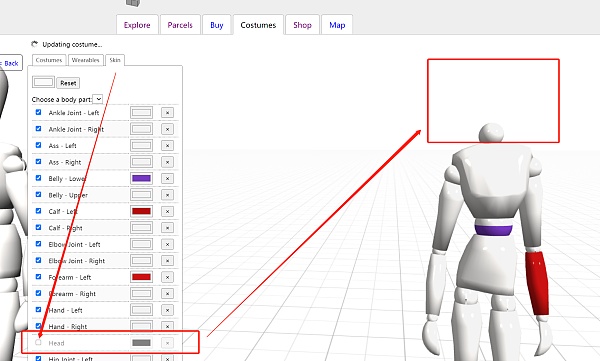Click the Back button
Viewport: 600px width, 361px height.
pyautogui.click(x=11, y=63)
